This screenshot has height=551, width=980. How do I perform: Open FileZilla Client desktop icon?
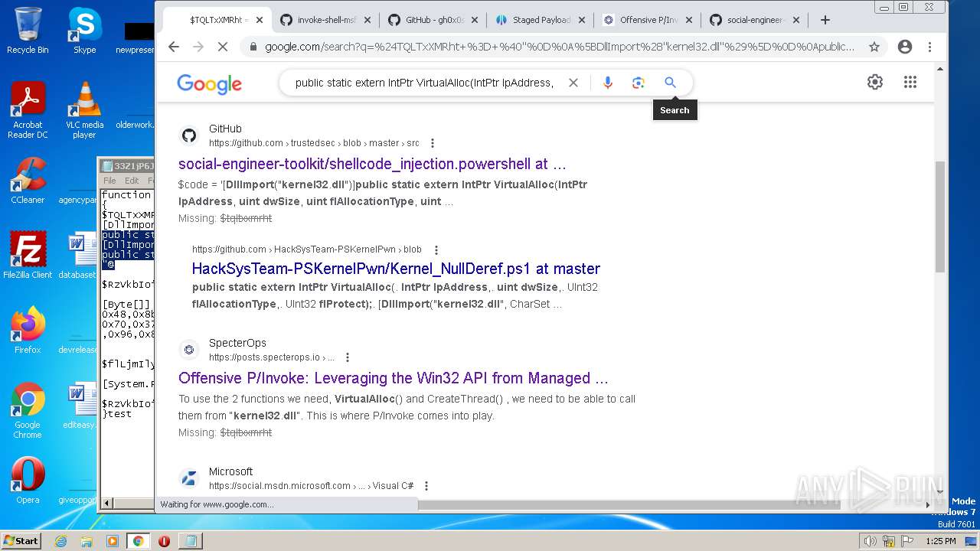click(28, 256)
